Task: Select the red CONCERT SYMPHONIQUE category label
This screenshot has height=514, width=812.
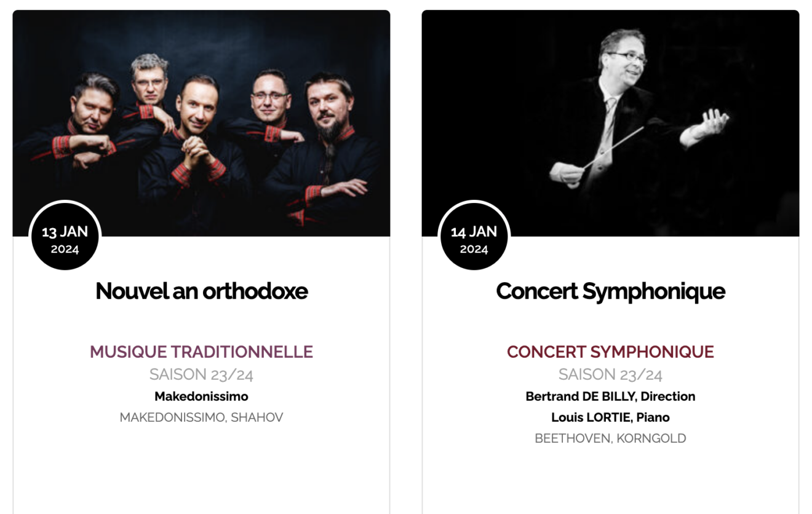Action: click(x=610, y=352)
